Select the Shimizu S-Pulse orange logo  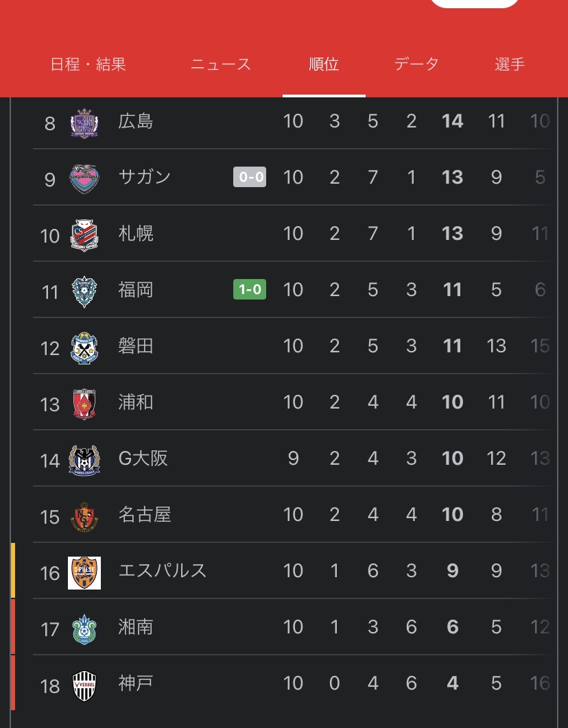84,572
